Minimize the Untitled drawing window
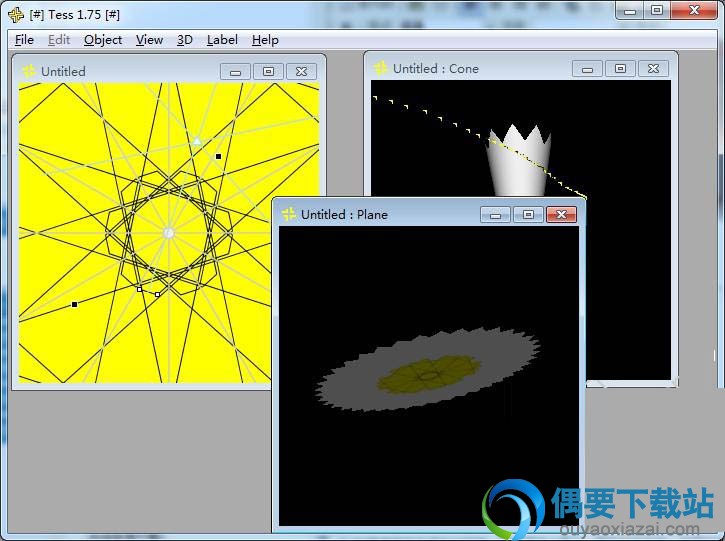The height and width of the screenshot is (541, 725). click(x=235, y=72)
